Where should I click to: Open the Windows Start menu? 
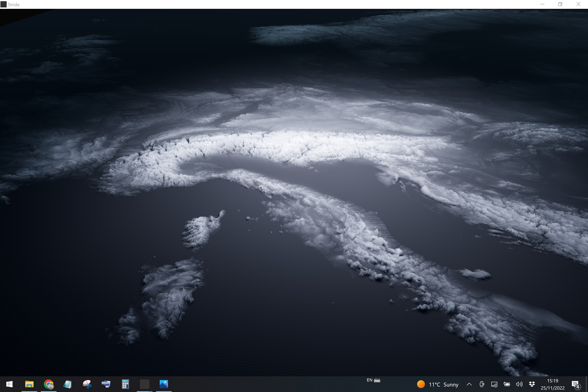click(9, 384)
